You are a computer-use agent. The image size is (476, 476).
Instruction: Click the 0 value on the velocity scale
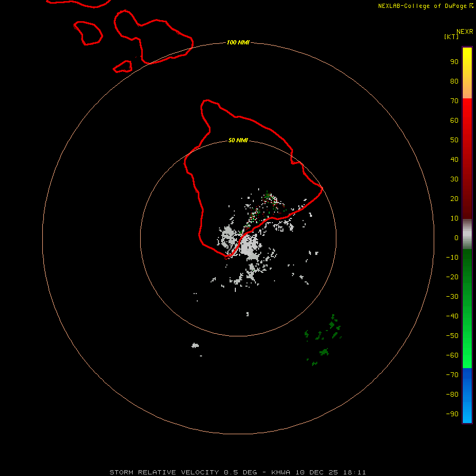[456, 237]
